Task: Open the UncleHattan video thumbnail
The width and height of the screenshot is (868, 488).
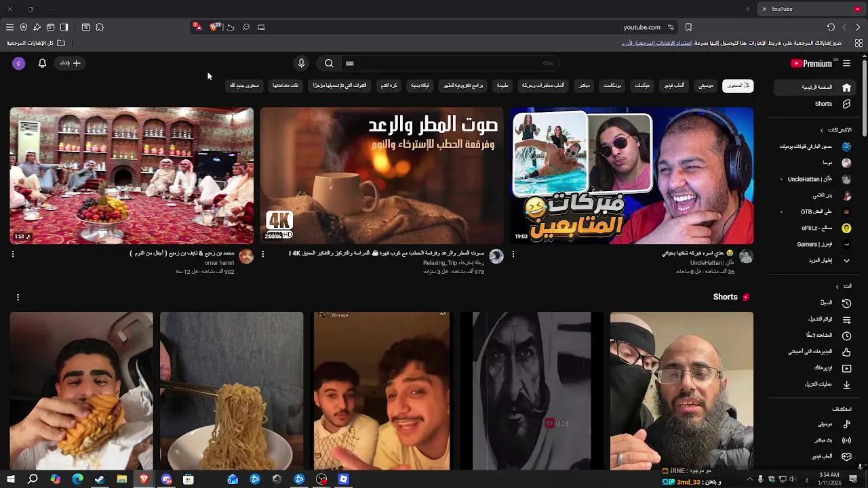Action: tap(632, 176)
